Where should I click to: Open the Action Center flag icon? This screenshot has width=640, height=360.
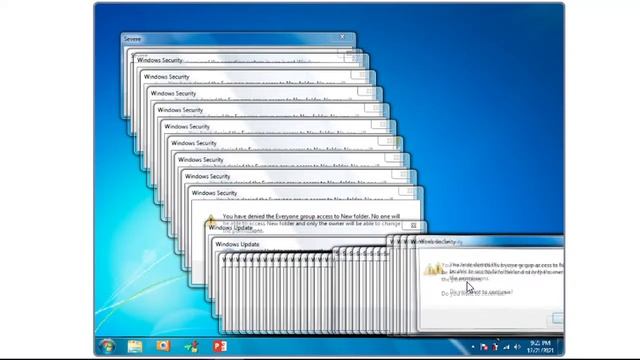tap(484, 347)
